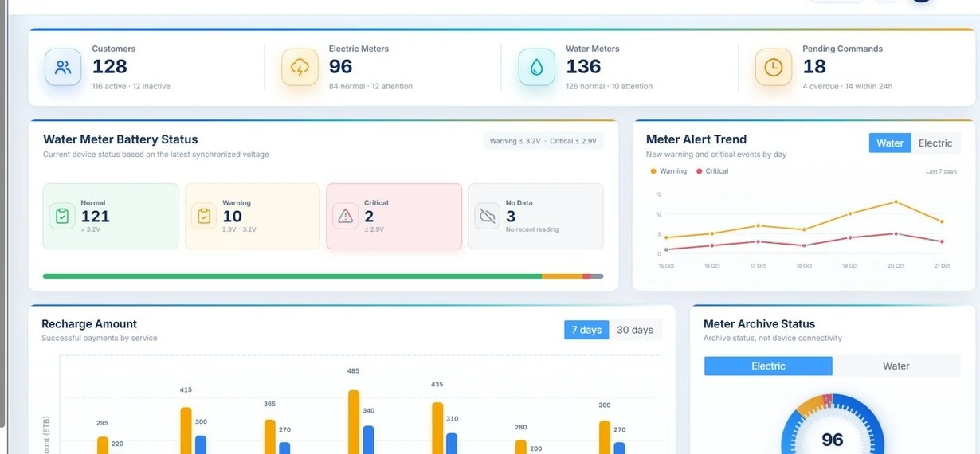980x454 pixels.
Task: Toggle the Warning legend in alert trend
Action: [x=668, y=171]
